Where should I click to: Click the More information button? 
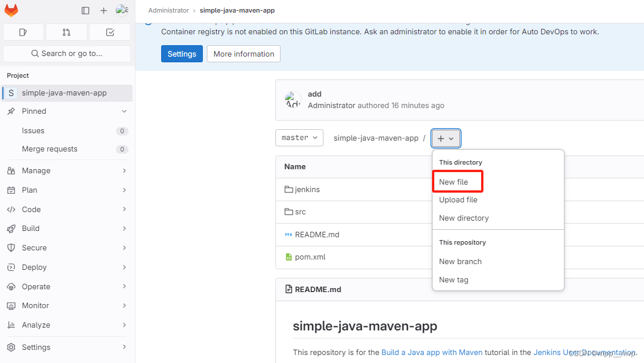(x=243, y=54)
